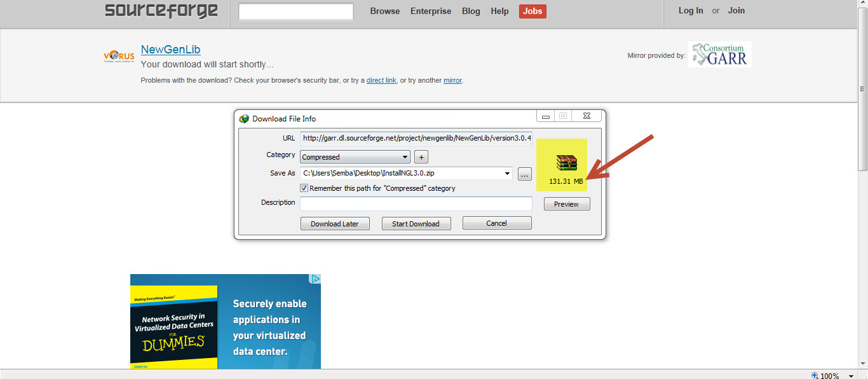This screenshot has height=379, width=868.
Task: Expand the Category dropdown
Action: point(405,157)
